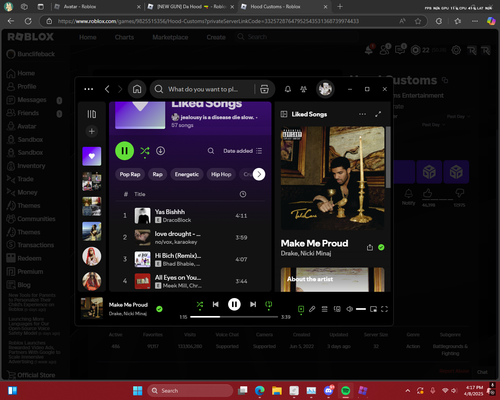Share Make Me Proud track

pyautogui.click(x=370, y=247)
